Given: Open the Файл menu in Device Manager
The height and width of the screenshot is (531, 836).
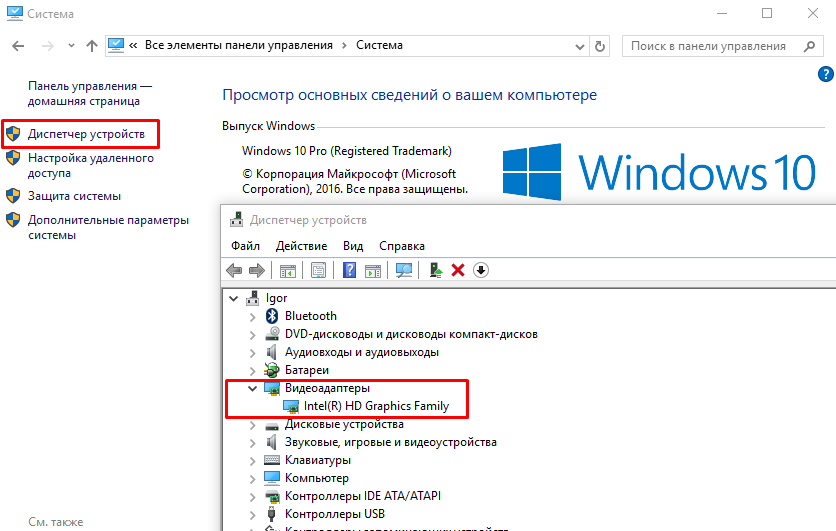Looking at the screenshot, I should [245, 246].
